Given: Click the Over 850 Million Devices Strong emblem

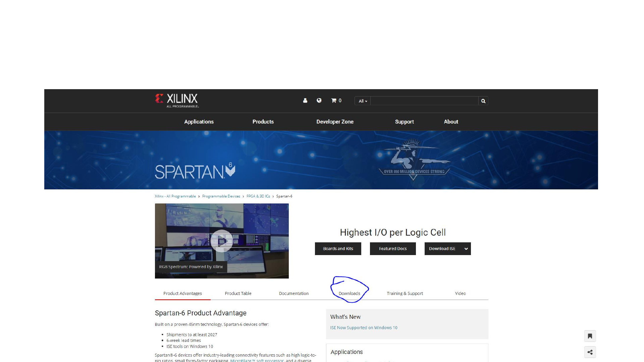Looking at the screenshot, I should pos(414,160).
